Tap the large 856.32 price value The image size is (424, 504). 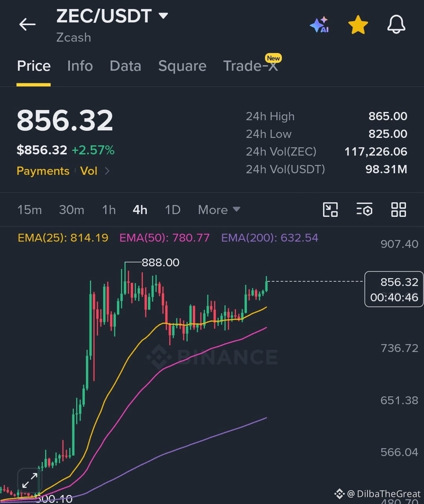point(65,120)
